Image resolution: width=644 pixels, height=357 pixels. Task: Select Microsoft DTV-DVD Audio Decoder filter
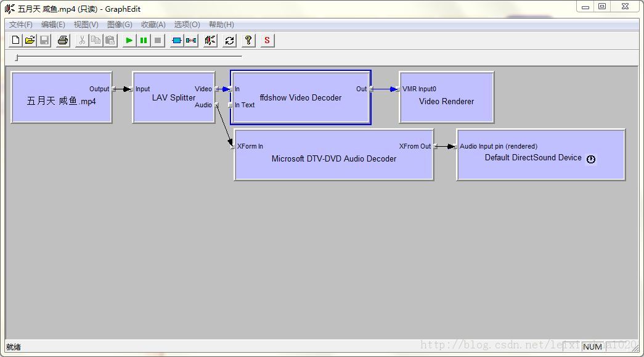(x=334, y=155)
